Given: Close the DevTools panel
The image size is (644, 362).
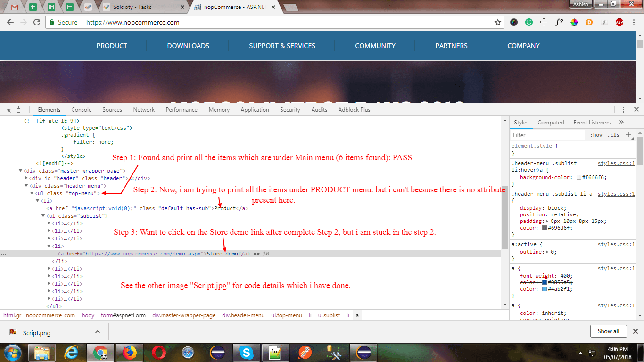Looking at the screenshot, I should (x=636, y=109).
